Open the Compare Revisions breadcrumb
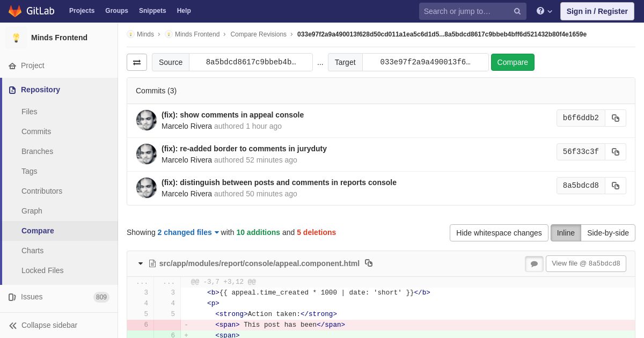Screen dimensions: 644x338 [x=258, y=34]
